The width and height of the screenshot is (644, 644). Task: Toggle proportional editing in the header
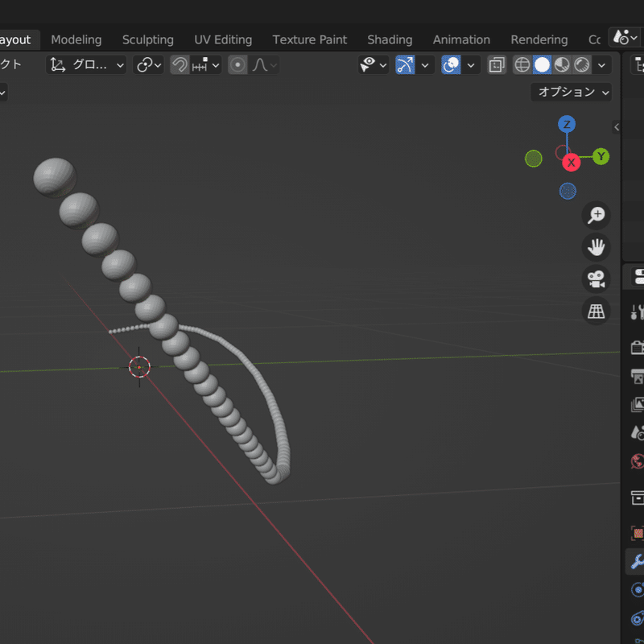click(x=237, y=65)
